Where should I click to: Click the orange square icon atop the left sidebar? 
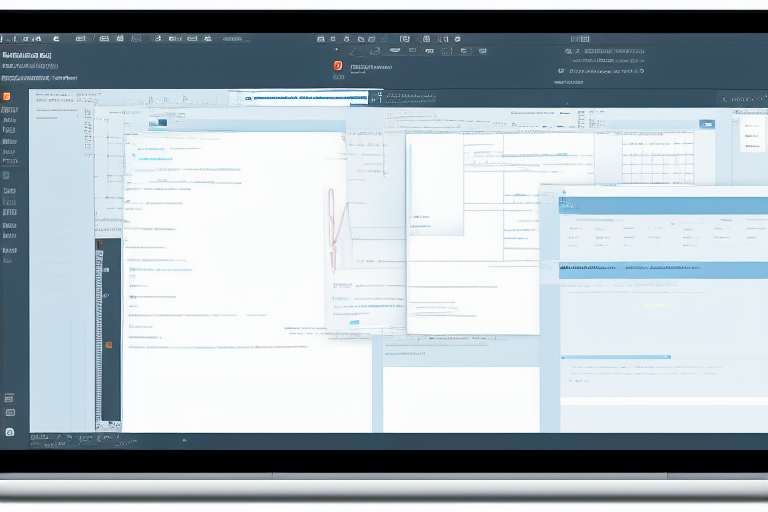click(6, 97)
